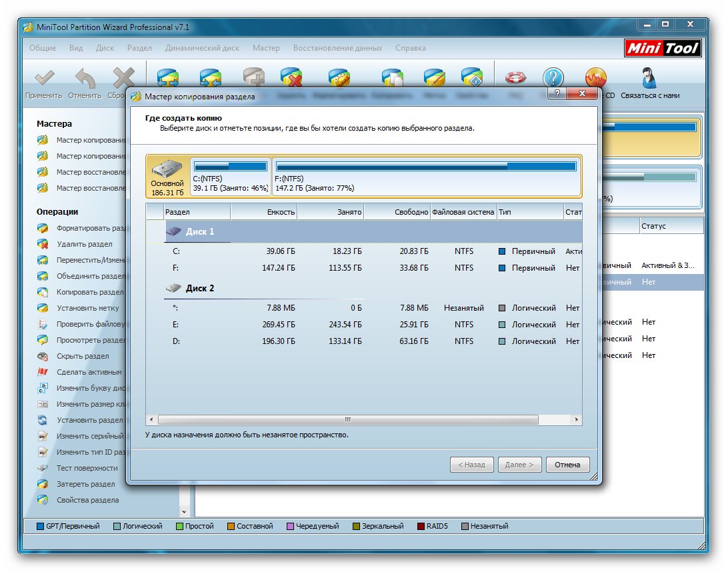This screenshot has width=728, height=572.
Task: Choose Сделать активным with the red flag icon
Action: pyautogui.click(x=88, y=372)
